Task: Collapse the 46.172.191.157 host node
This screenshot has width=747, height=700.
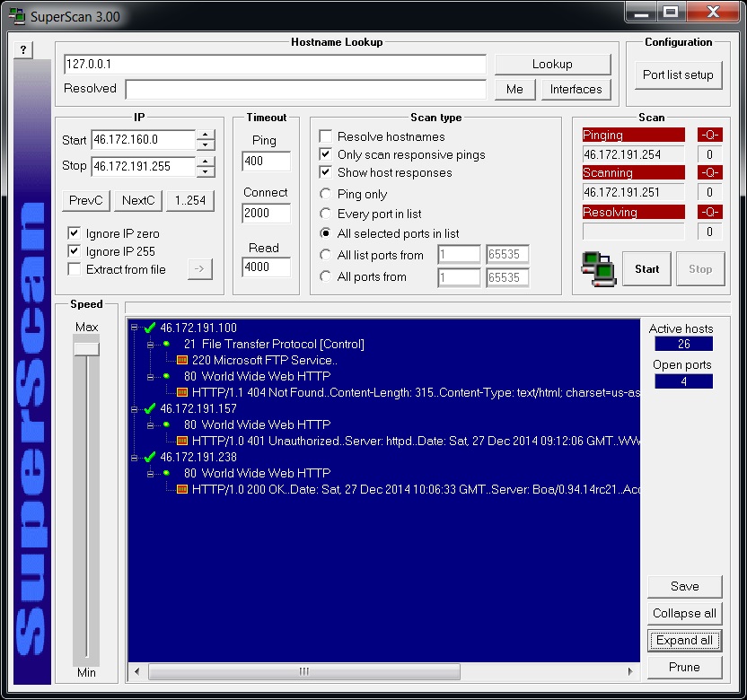Action: 135,409
